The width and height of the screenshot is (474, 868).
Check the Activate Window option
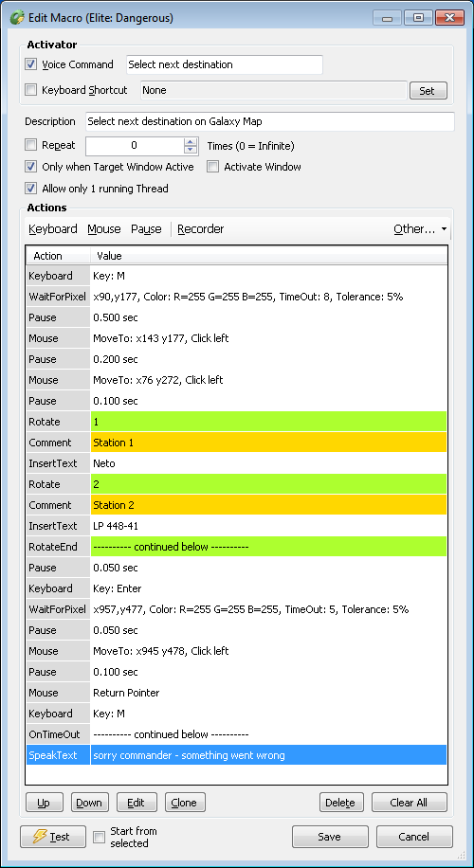(212, 167)
